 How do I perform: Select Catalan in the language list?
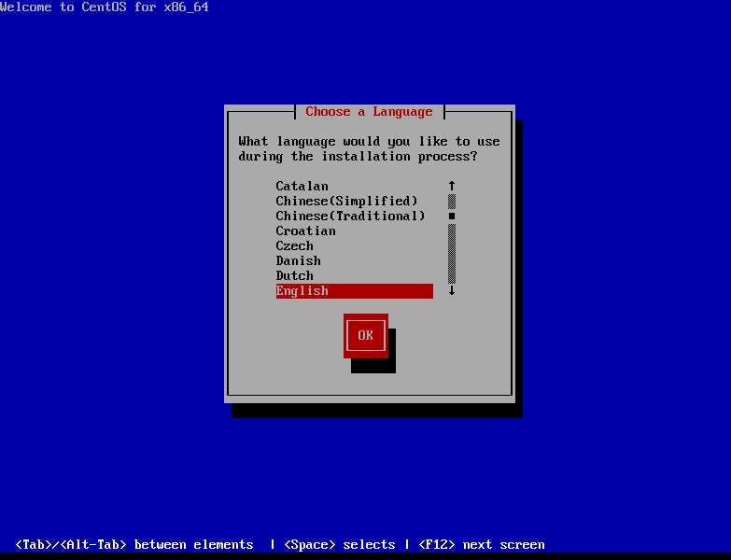[x=355, y=186]
